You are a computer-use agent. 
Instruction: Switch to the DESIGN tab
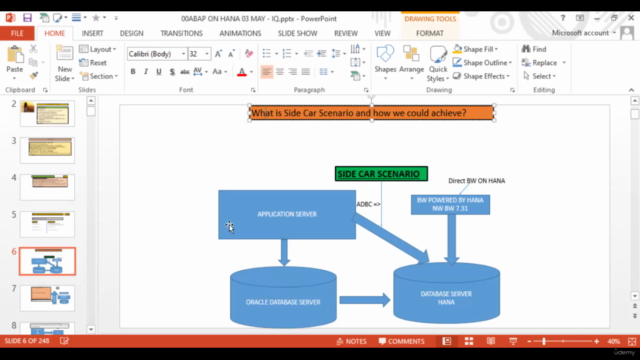(x=131, y=33)
